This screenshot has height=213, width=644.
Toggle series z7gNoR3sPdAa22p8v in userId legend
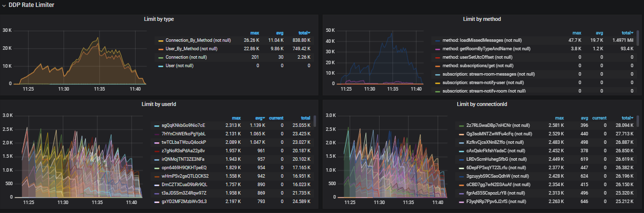[183, 150]
